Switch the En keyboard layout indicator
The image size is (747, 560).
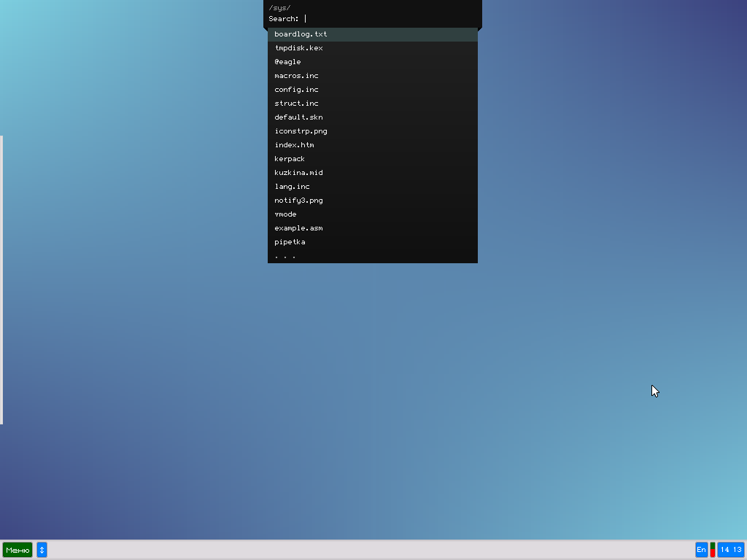click(x=701, y=550)
